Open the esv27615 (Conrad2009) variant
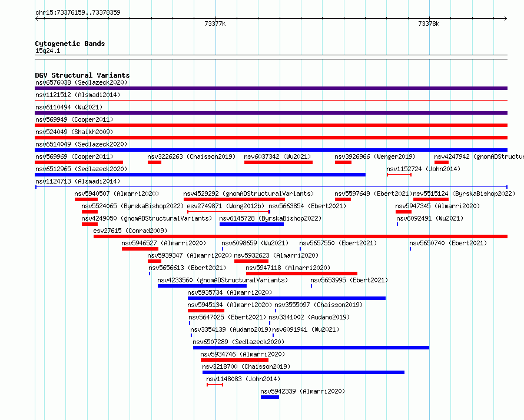 [130, 231]
